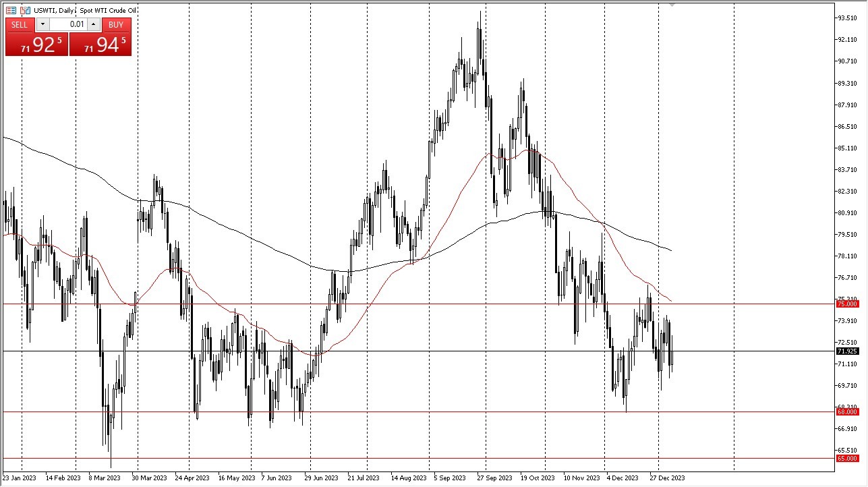Select the 75.000 price level label
The width and height of the screenshot is (868, 487).
pyautogui.click(x=847, y=304)
